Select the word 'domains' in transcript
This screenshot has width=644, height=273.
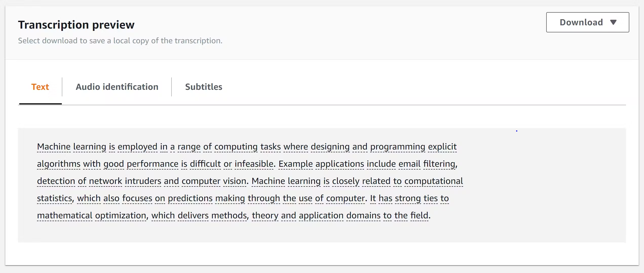coord(363,215)
